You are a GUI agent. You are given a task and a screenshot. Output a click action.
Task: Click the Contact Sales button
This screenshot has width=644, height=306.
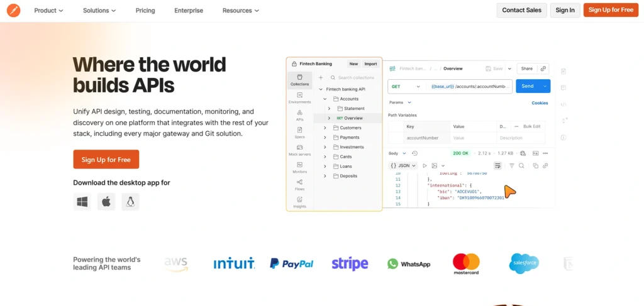click(521, 10)
